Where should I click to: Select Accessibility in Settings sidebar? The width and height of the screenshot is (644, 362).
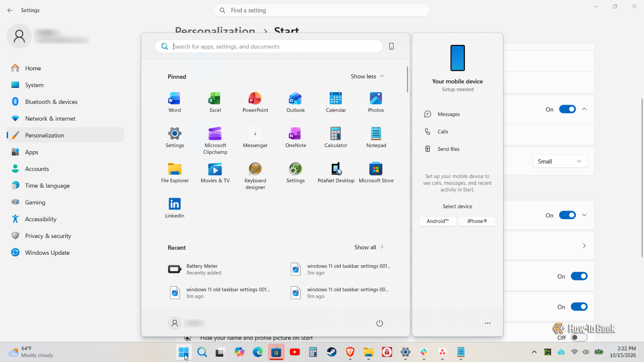click(x=65, y=219)
